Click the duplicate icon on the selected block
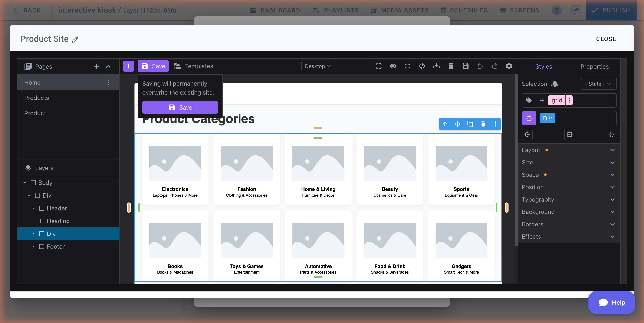The image size is (644, 323). click(x=470, y=124)
